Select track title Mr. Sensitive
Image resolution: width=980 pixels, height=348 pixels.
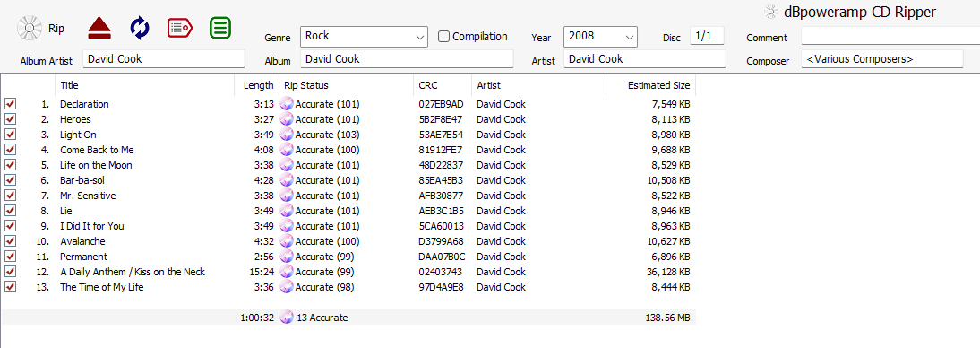coord(88,196)
